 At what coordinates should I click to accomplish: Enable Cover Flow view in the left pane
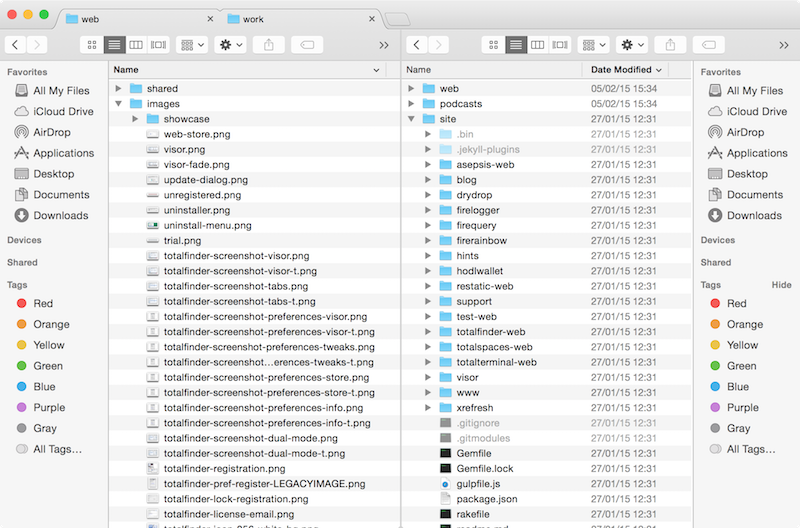click(x=159, y=45)
